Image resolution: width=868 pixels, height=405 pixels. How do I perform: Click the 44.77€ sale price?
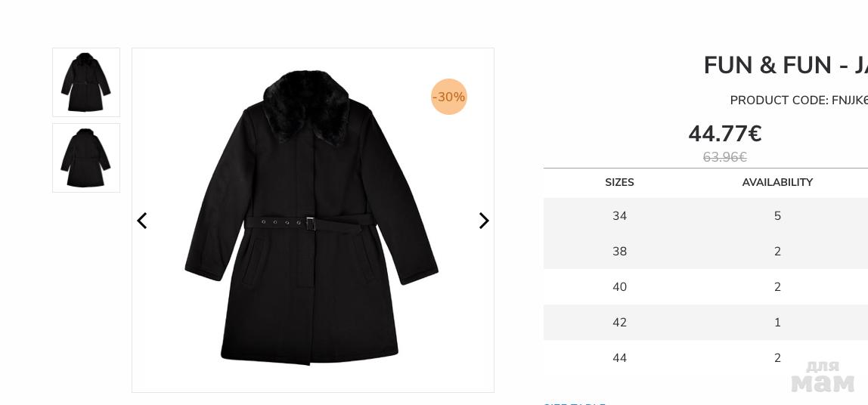pos(724,133)
